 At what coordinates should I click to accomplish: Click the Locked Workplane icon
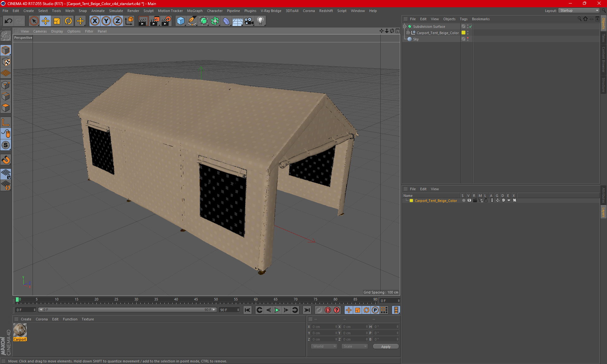[6, 174]
